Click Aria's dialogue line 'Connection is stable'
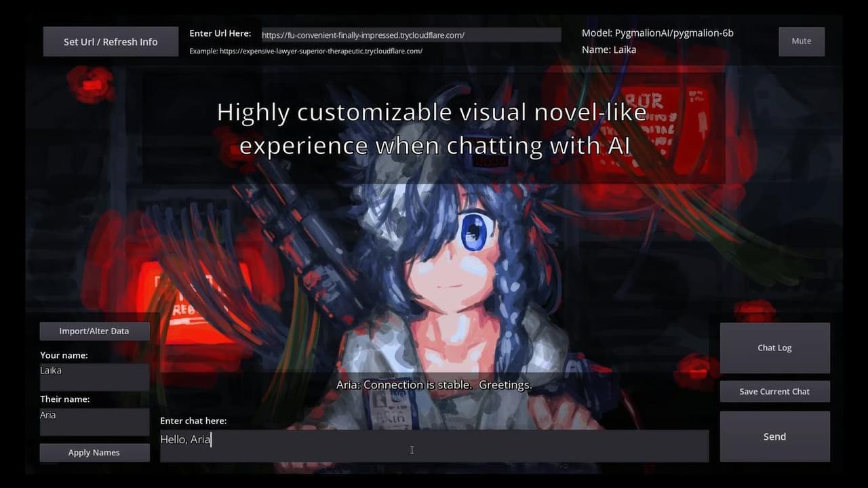The width and height of the screenshot is (868, 488). tap(434, 384)
